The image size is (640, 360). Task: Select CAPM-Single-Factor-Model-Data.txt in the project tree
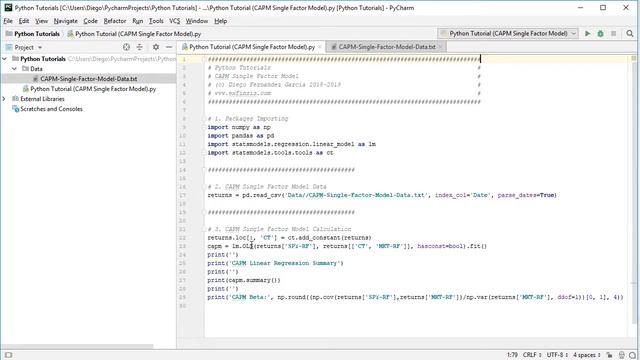[89, 79]
